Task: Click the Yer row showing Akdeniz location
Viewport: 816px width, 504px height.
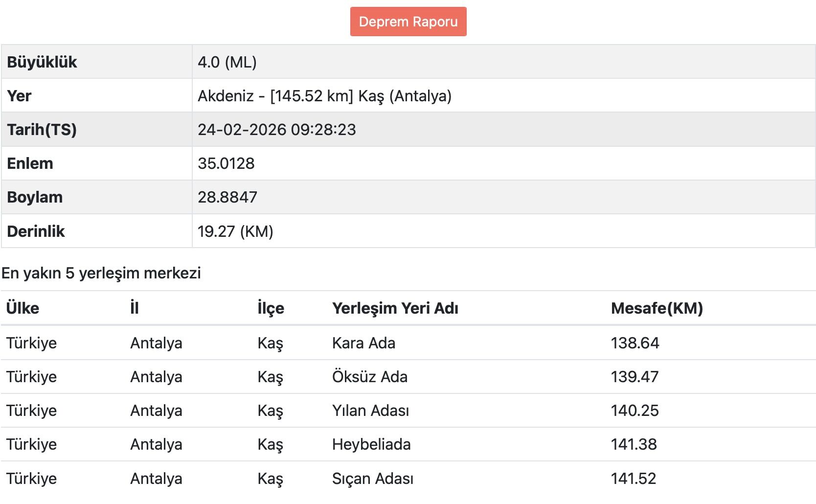Action: tap(325, 96)
